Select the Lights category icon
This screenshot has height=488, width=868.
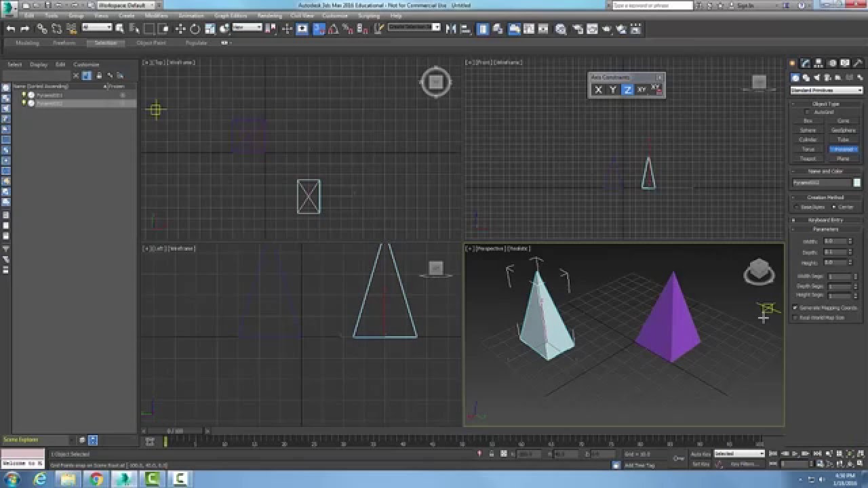coord(816,78)
